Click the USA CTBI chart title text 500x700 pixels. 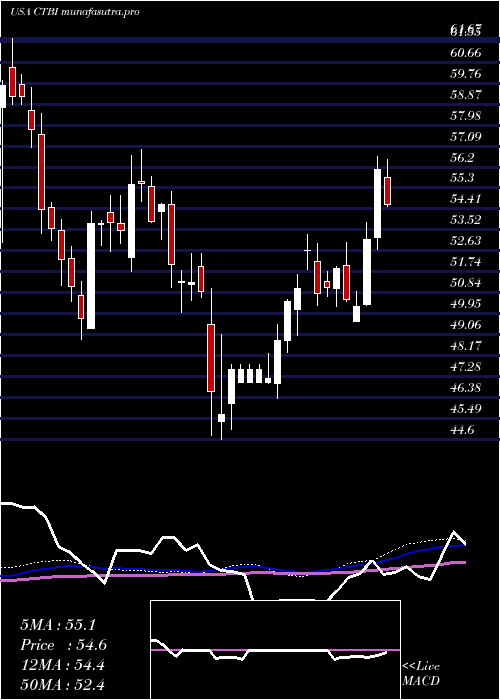click(75, 12)
